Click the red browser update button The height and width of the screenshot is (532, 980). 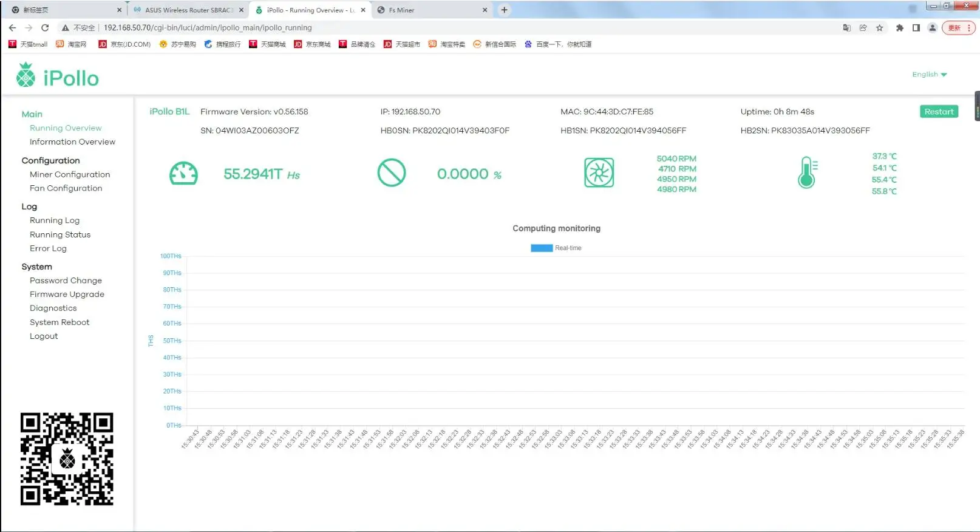coord(958,28)
